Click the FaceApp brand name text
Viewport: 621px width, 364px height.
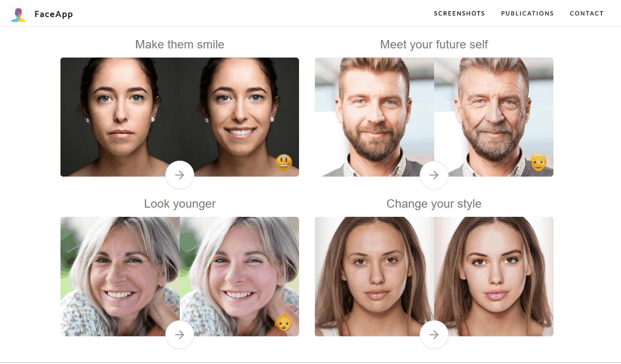point(54,14)
